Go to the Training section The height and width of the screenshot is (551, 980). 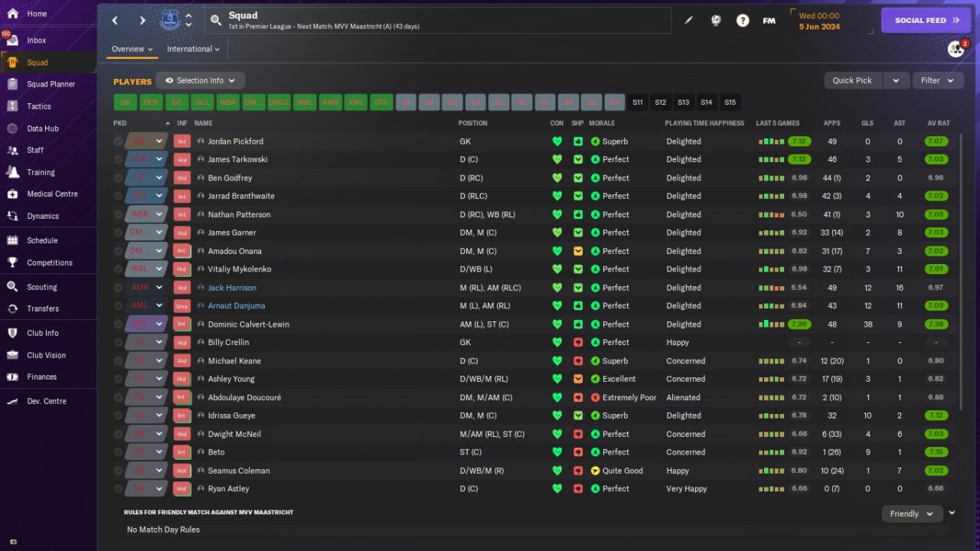click(x=41, y=172)
